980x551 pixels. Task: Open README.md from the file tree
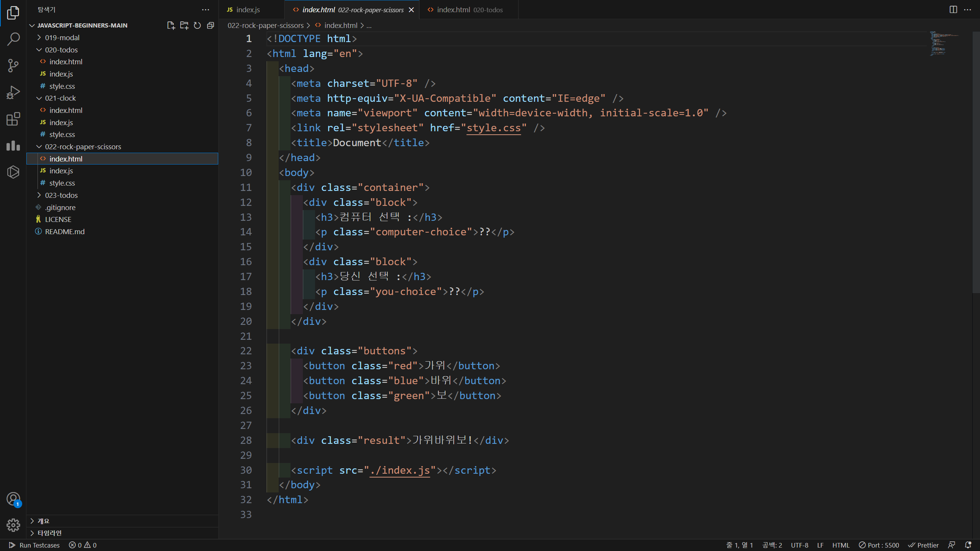pos(65,231)
